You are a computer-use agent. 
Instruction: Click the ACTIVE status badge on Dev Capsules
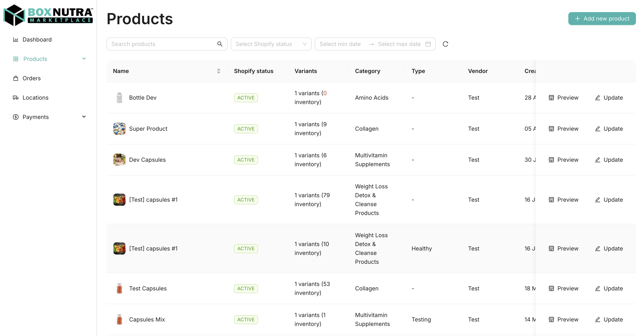[x=246, y=160]
